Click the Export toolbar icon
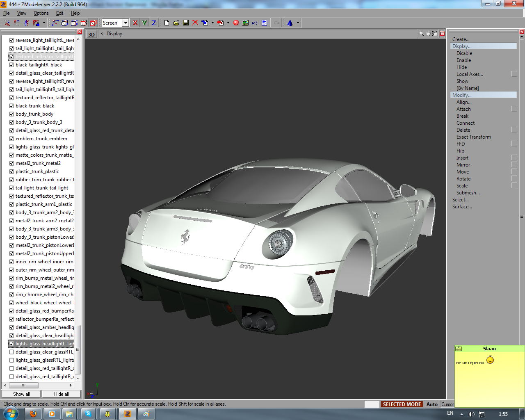Image resolution: width=525 pixels, height=420 pixels. (x=220, y=23)
